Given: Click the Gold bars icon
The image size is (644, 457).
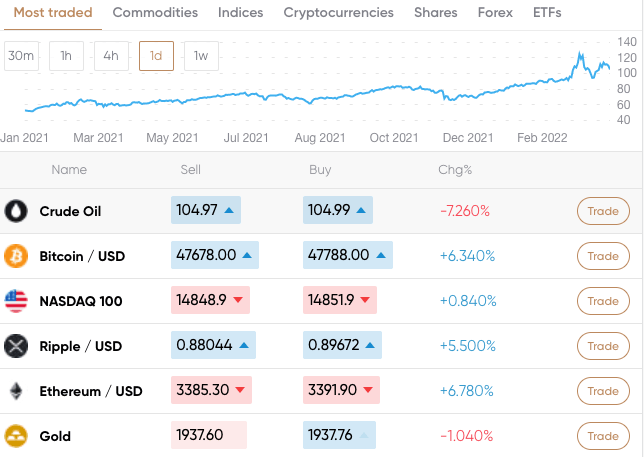Looking at the screenshot, I should pyautogui.click(x=16, y=436).
